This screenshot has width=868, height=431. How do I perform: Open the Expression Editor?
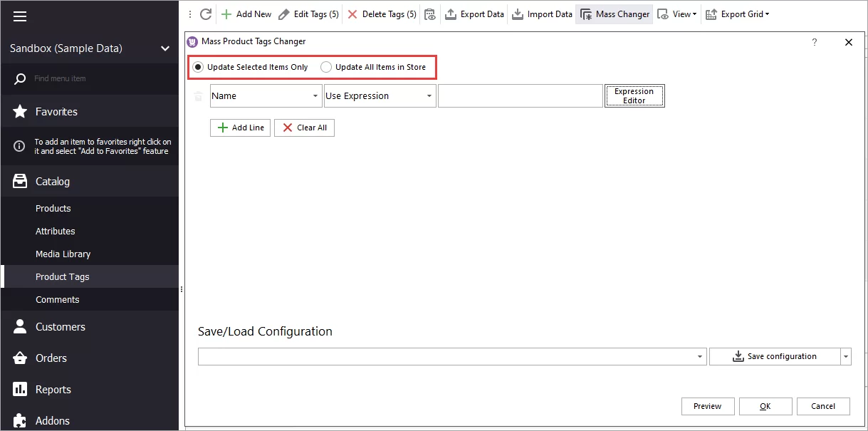point(634,95)
